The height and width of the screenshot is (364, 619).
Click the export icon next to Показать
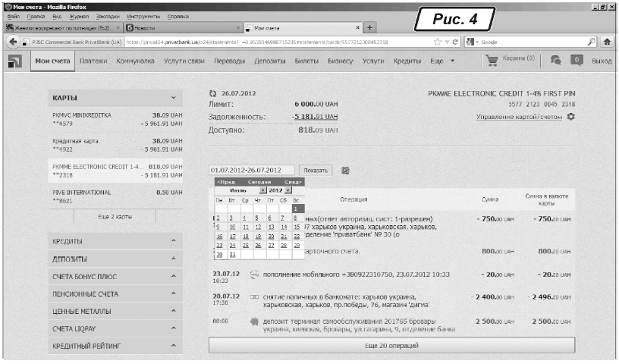pos(344,171)
